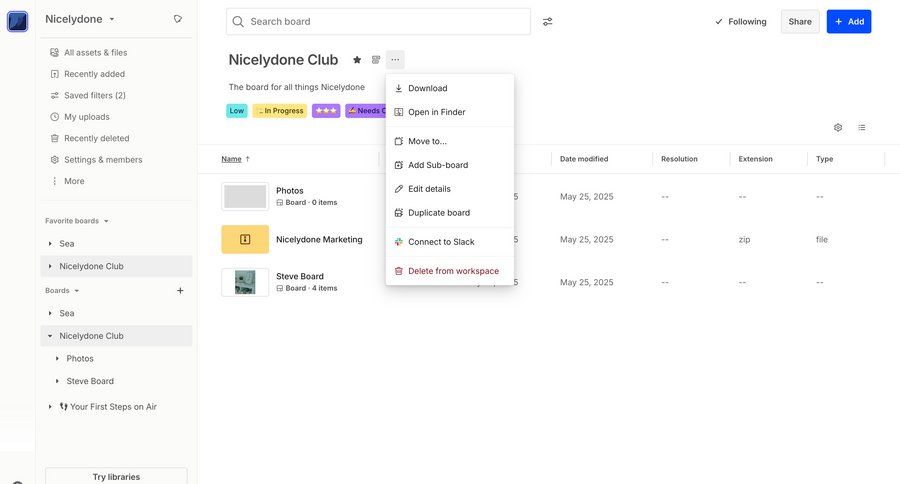Click the Share button
The height and width of the screenshot is (484, 900).
(800, 21)
